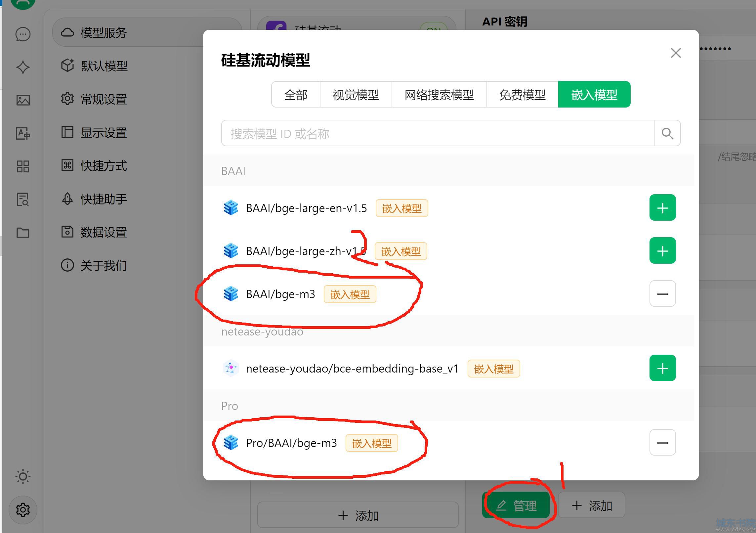Open the knowledge base sidebar icon

23,200
